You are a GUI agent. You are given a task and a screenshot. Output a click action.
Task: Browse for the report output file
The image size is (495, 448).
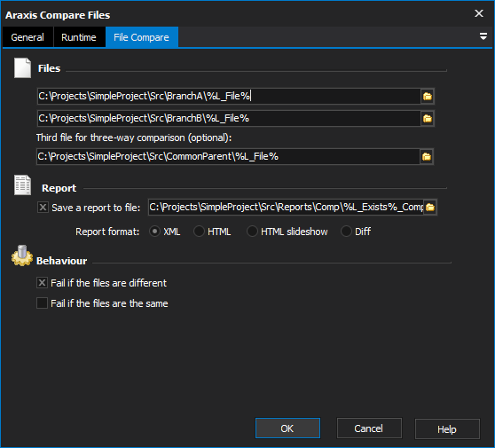click(430, 207)
